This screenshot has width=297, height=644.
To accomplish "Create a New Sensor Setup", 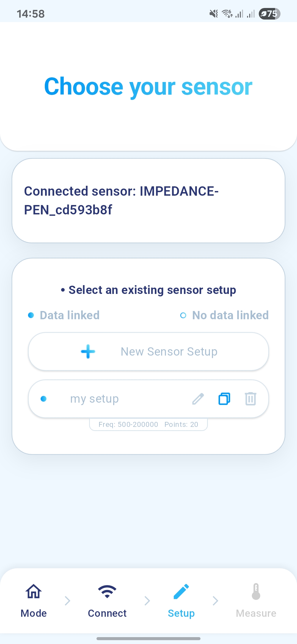I will click(x=169, y=351).
